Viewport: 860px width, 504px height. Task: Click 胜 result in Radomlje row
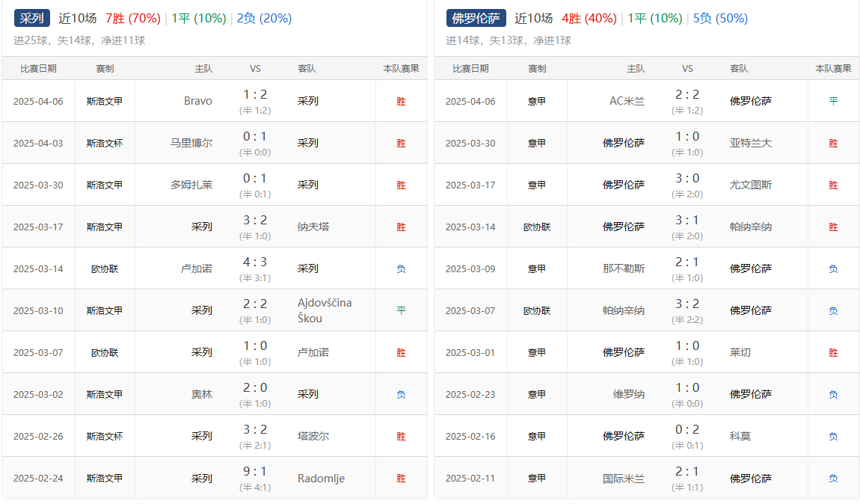click(401, 479)
